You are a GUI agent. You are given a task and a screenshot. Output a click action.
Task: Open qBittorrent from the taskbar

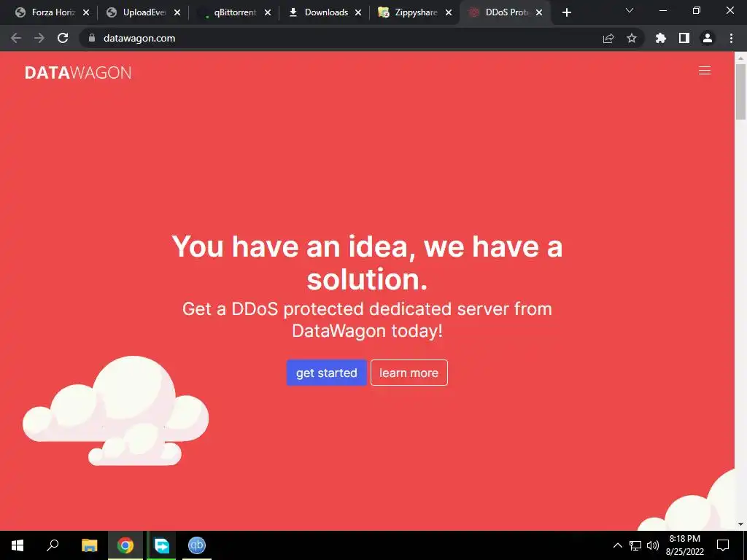click(x=197, y=545)
